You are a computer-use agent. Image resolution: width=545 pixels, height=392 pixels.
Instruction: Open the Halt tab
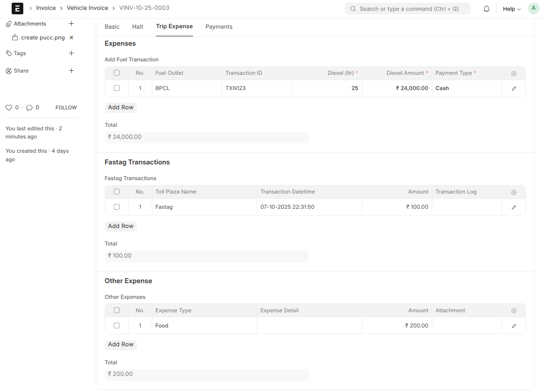137,27
